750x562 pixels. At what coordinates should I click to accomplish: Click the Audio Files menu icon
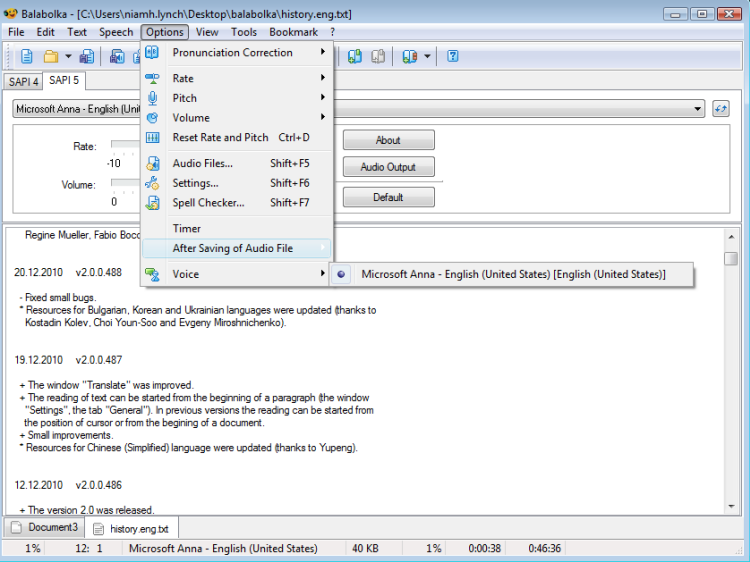click(x=152, y=164)
